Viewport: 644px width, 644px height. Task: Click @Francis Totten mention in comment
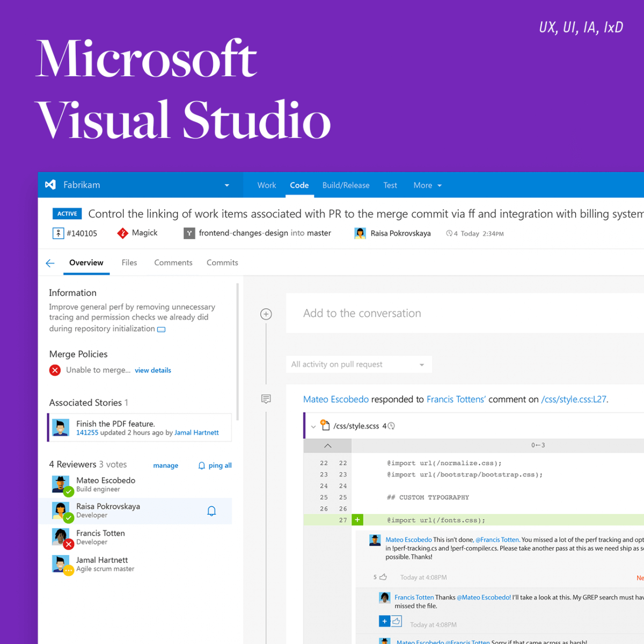pos(497,540)
